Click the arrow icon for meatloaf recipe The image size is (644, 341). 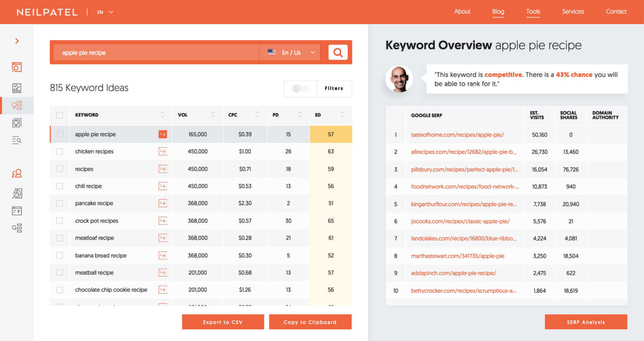(163, 238)
